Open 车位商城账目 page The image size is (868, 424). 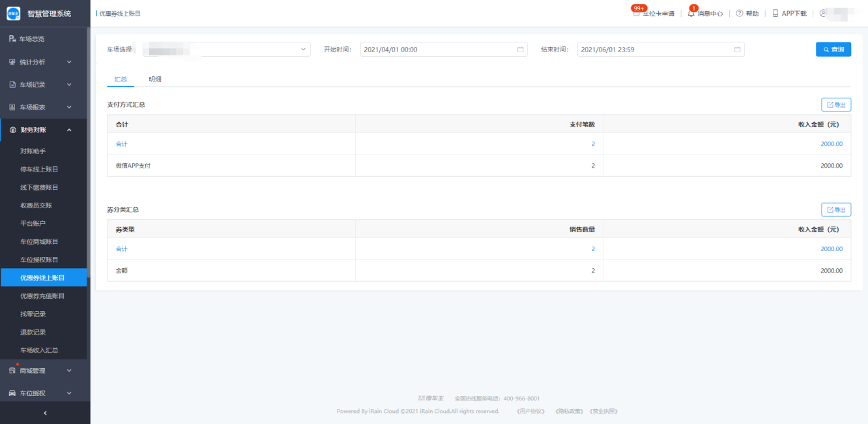[39, 241]
